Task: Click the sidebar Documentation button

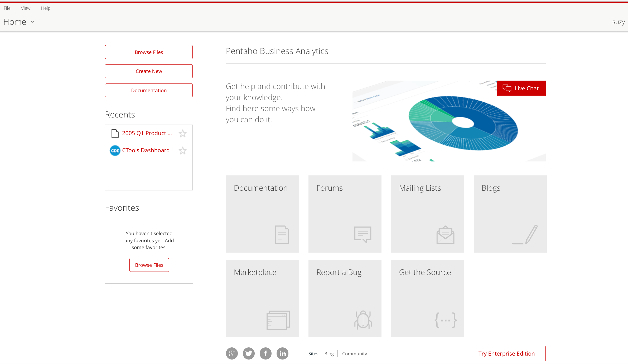Action: pos(149,90)
